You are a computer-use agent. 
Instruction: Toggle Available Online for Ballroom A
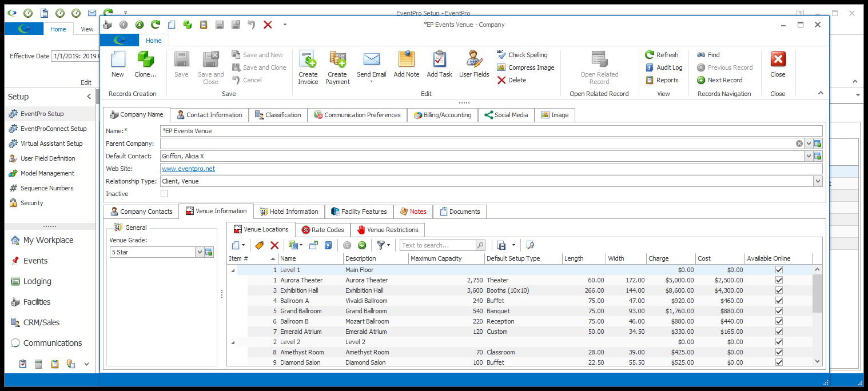[x=779, y=301]
